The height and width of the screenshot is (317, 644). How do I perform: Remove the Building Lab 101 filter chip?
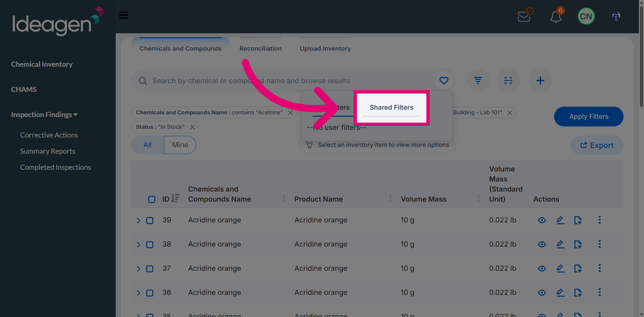[x=509, y=113]
